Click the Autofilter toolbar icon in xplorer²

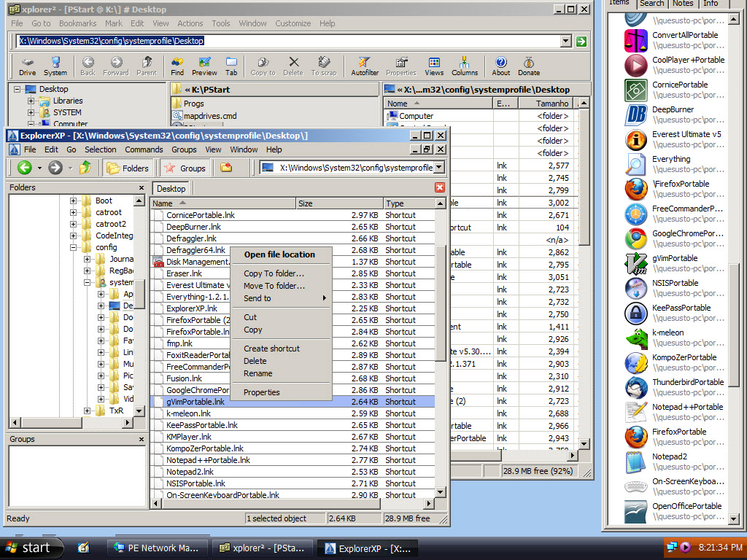[x=364, y=66]
